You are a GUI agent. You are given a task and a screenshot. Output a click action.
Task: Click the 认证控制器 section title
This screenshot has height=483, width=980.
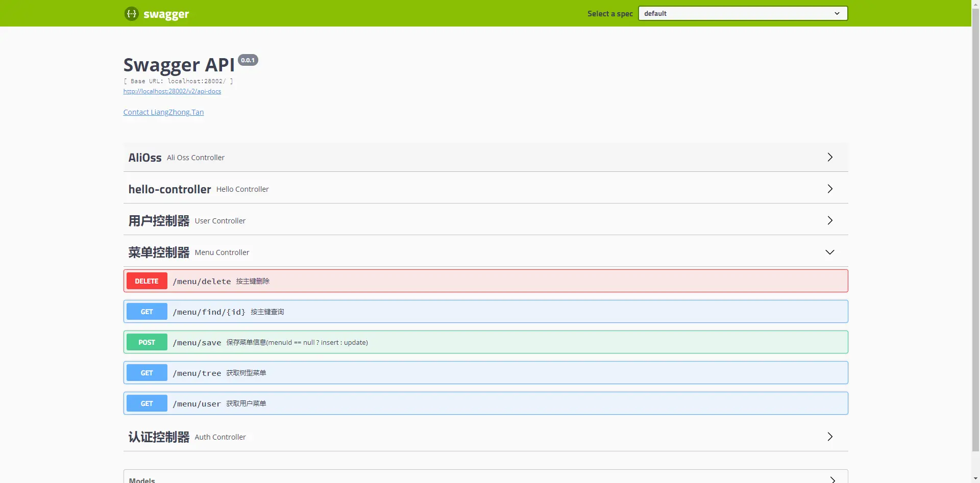point(159,437)
